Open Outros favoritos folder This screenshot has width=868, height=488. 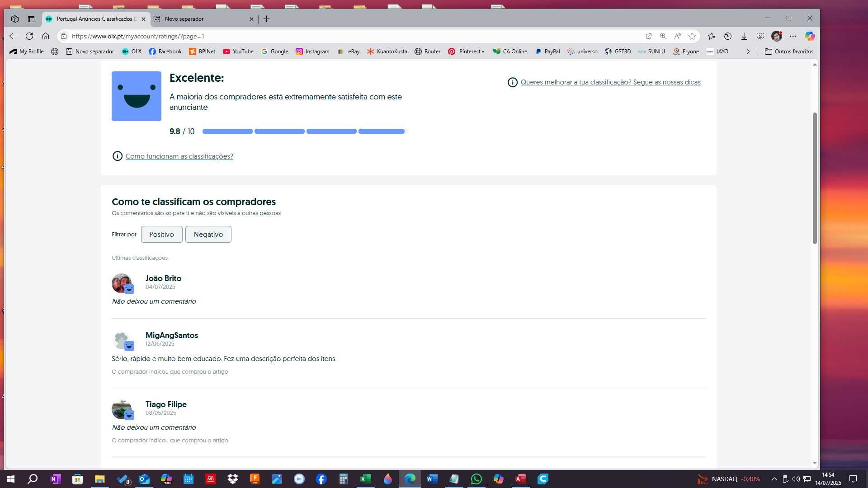pyautogui.click(x=789, y=52)
